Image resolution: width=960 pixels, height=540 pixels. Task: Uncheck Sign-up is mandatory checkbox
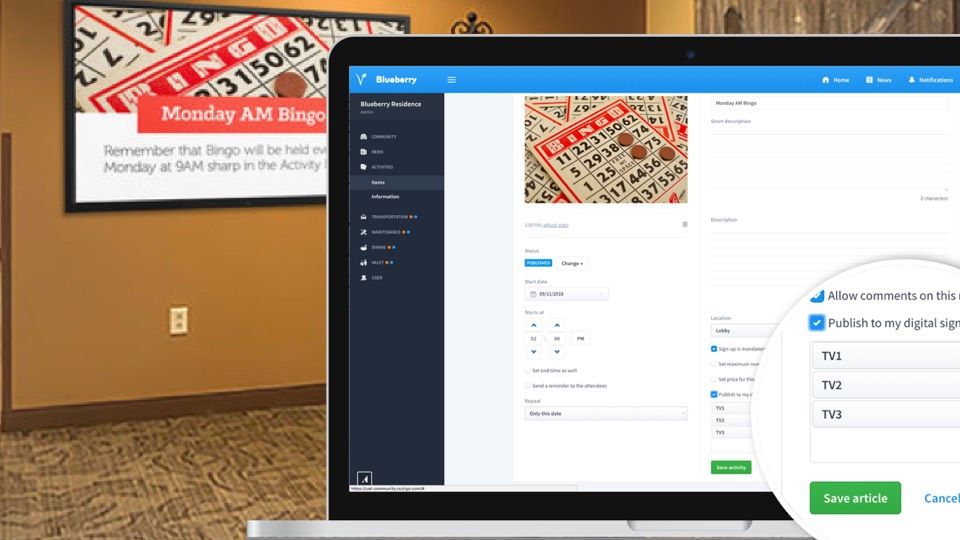coord(714,349)
